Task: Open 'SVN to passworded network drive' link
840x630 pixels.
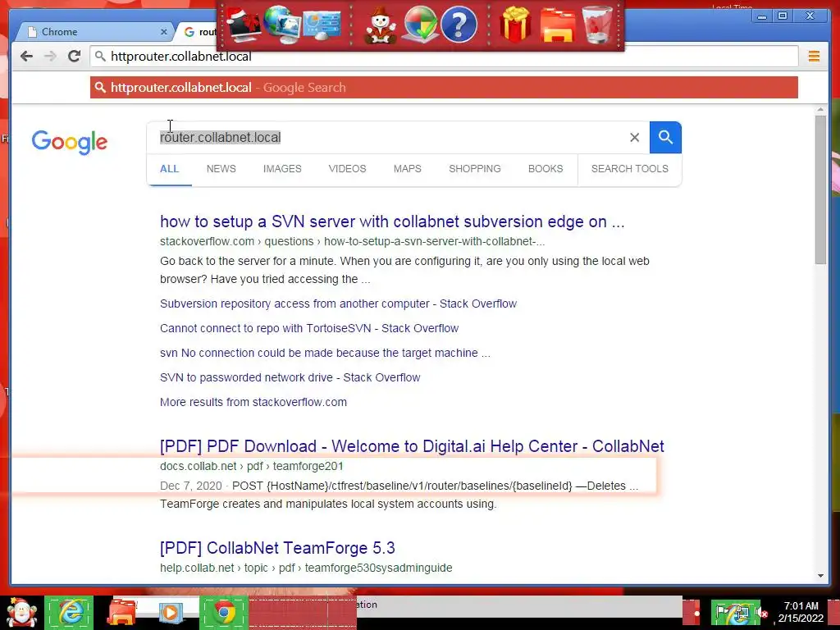Action: (290, 377)
